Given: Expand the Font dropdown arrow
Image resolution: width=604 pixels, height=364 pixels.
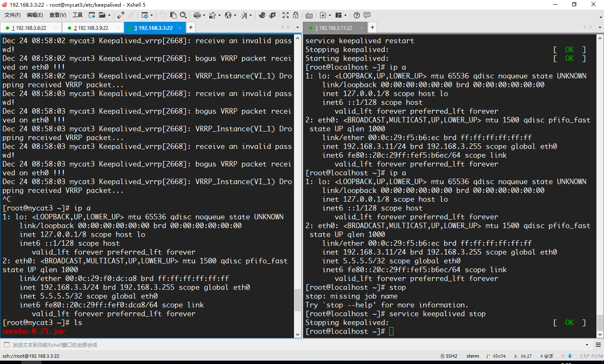Looking at the screenshot, I should (x=250, y=15).
